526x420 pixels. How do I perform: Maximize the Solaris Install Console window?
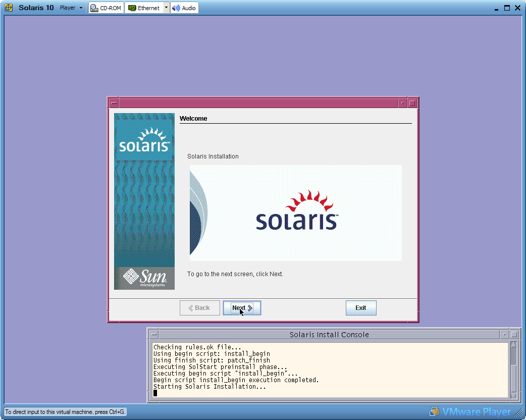[x=514, y=335]
